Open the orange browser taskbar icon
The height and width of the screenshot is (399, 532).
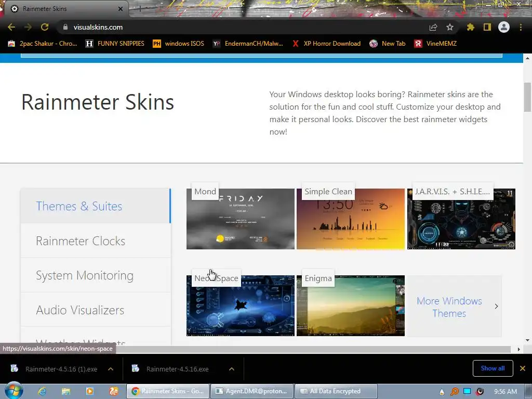(x=113, y=391)
